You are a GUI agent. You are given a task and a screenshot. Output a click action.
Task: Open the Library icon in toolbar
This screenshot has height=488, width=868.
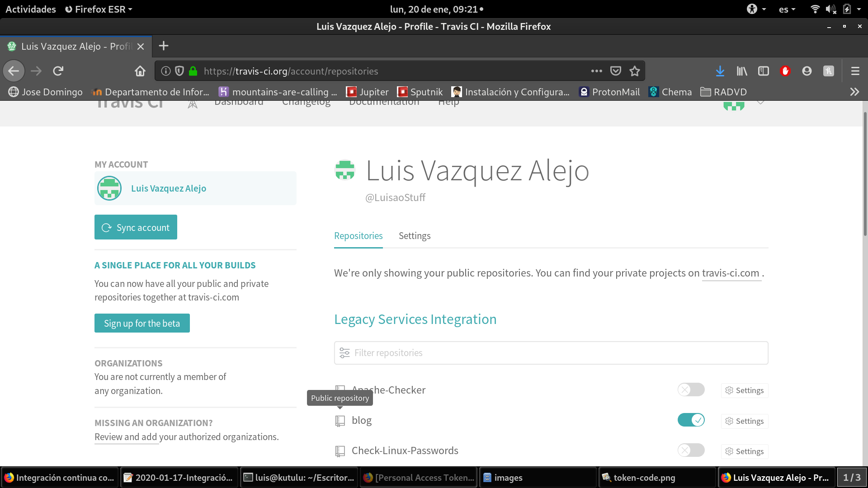point(742,71)
